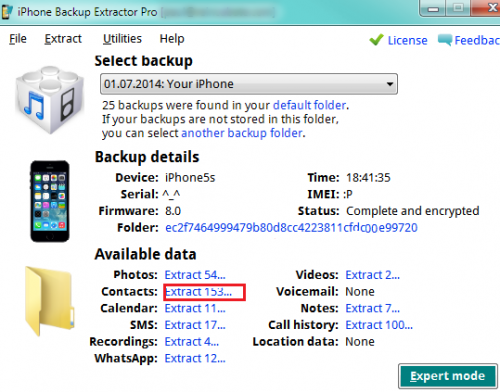Choose another backup folder link
Image resolution: width=500 pixels, height=392 pixels.
(242, 133)
